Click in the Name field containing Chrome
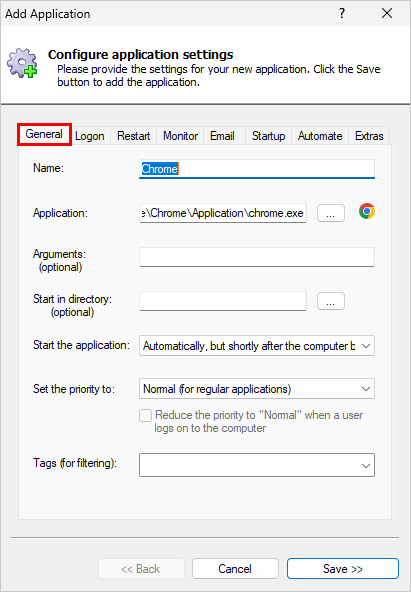The width and height of the screenshot is (411, 592). (257, 169)
